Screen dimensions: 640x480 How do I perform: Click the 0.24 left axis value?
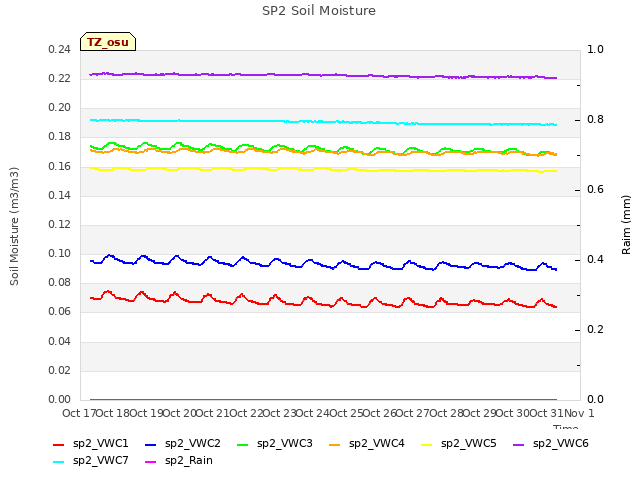click(x=60, y=49)
